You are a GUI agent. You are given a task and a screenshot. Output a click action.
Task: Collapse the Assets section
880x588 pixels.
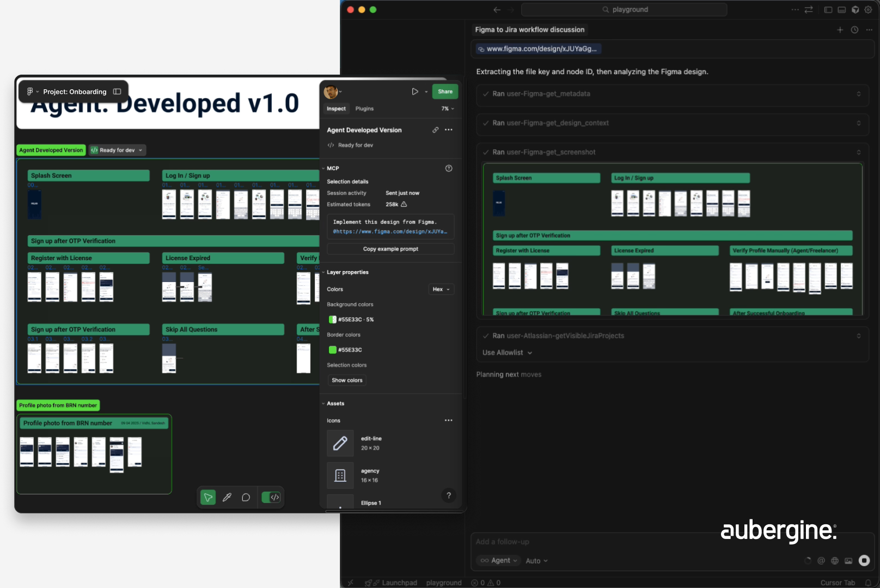[x=323, y=403]
